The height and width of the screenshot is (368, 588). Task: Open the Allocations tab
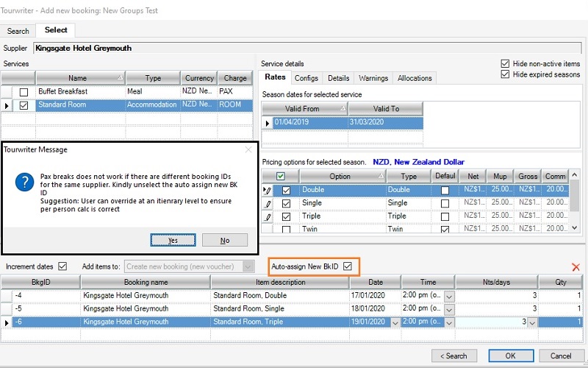[x=415, y=78]
